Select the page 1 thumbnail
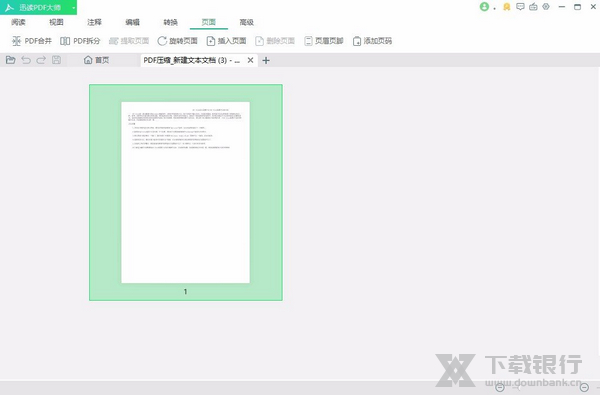Screen dimensions: 600x395 pyautogui.click(x=186, y=192)
